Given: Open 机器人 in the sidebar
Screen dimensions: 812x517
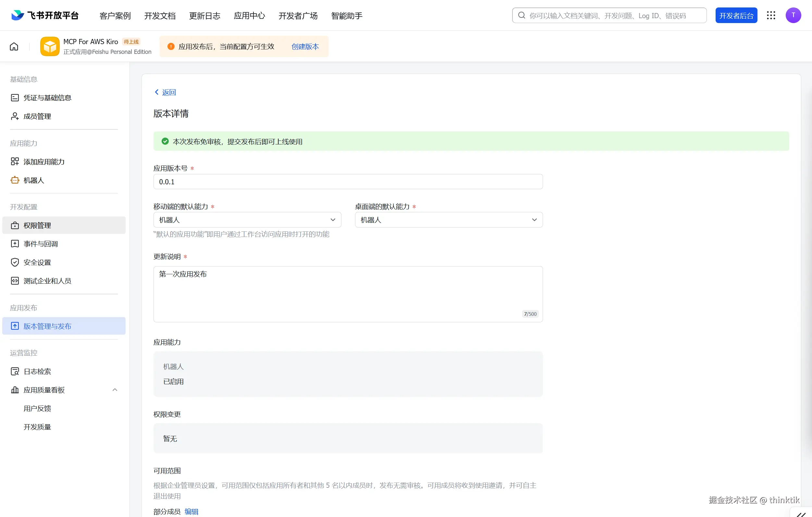Looking at the screenshot, I should click(x=34, y=180).
